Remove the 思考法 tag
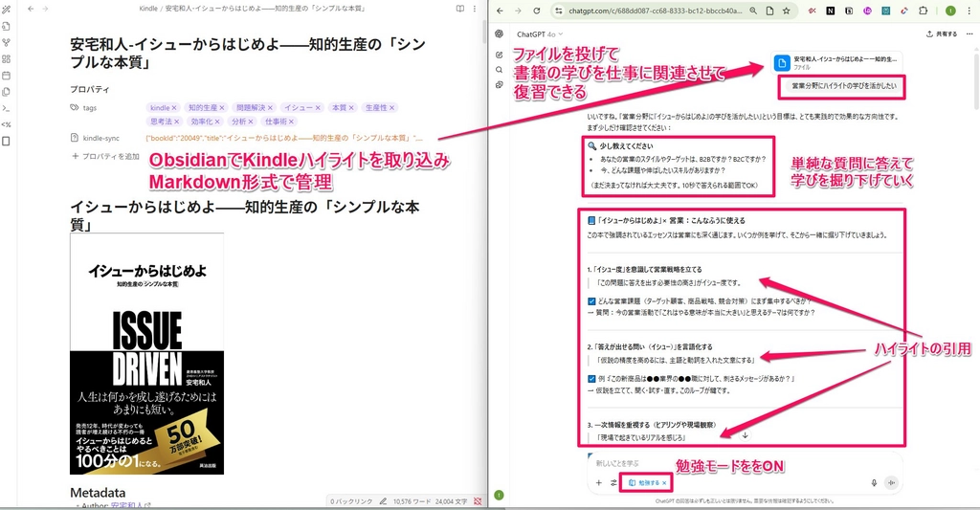The width and height of the screenshot is (980, 510). coord(177,122)
